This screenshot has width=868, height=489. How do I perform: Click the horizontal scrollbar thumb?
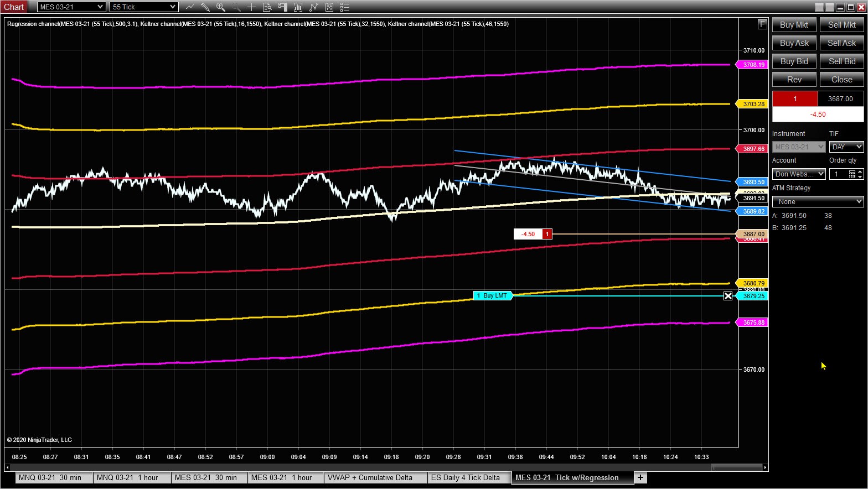tap(737, 468)
